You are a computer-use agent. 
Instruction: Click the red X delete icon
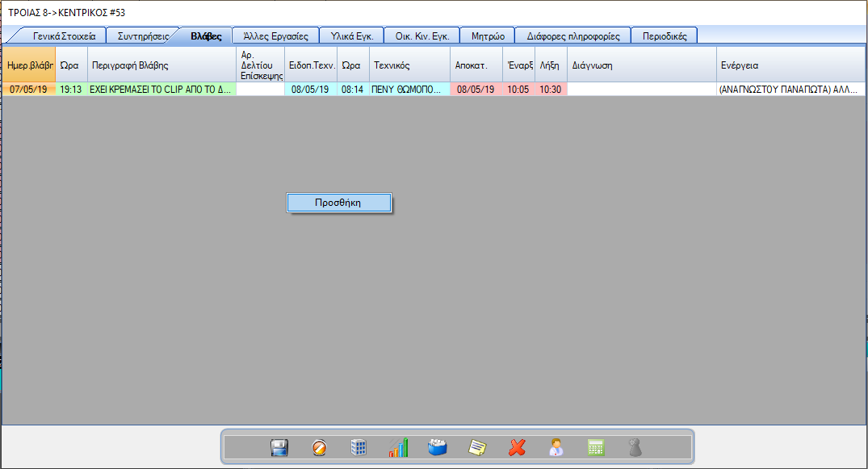point(517,448)
